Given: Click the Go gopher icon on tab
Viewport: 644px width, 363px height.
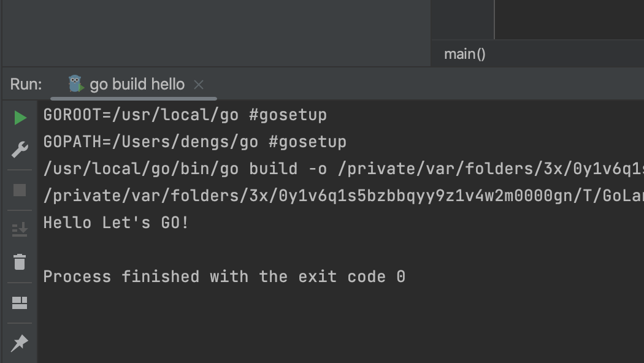Looking at the screenshot, I should point(75,84).
